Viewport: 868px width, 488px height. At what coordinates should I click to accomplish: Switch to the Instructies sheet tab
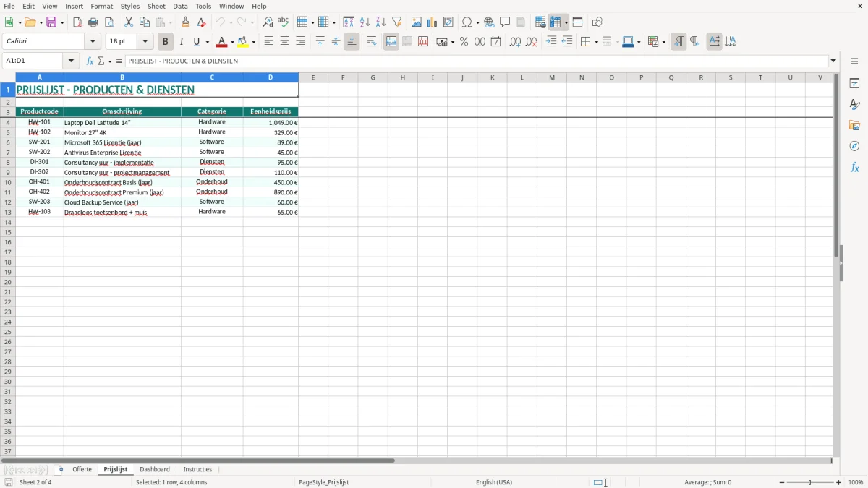coord(197,469)
